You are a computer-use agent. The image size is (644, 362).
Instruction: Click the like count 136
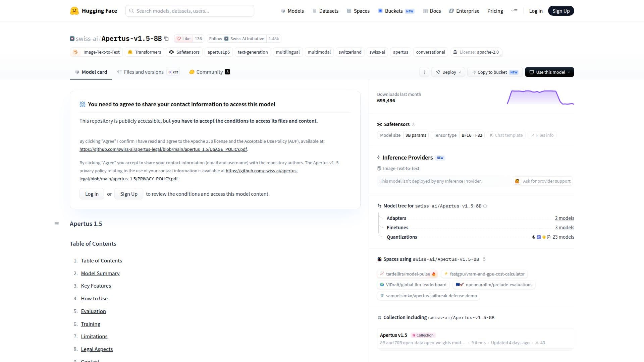(x=198, y=39)
